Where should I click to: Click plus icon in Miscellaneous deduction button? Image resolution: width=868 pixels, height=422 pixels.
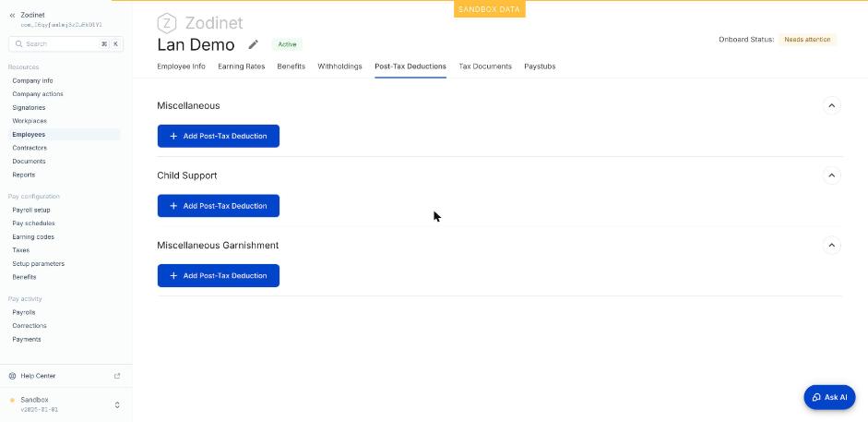click(173, 137)
